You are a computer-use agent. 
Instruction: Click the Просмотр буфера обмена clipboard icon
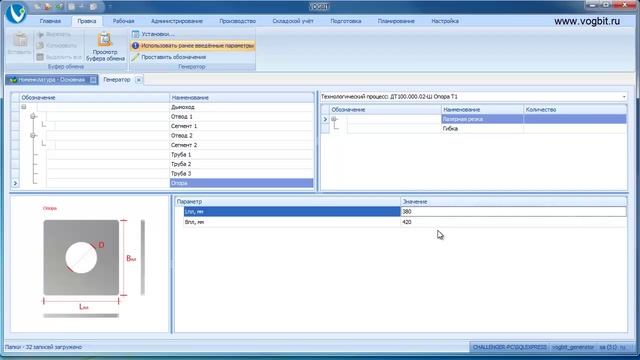pos(104,40)
